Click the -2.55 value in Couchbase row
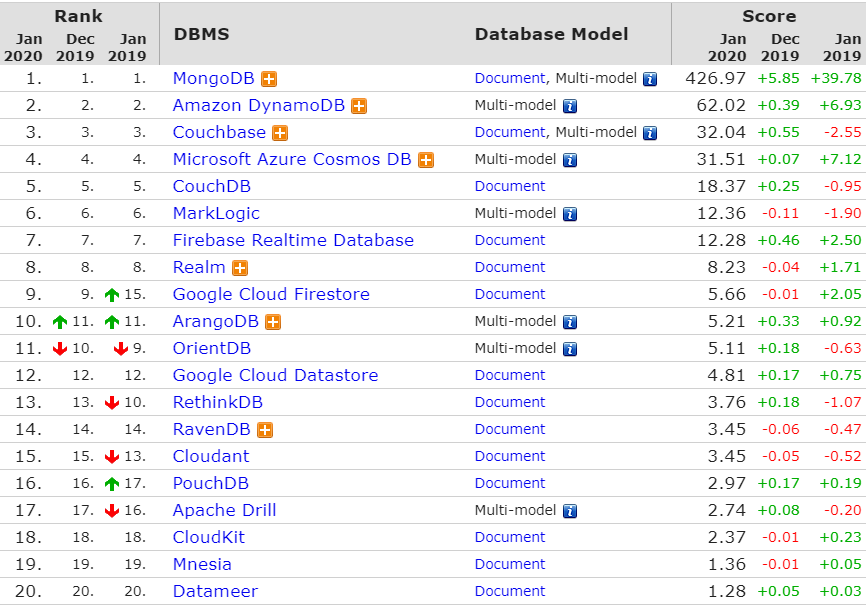Image resolution: width=868 pixels, height=607 pixels. point(843,132)
